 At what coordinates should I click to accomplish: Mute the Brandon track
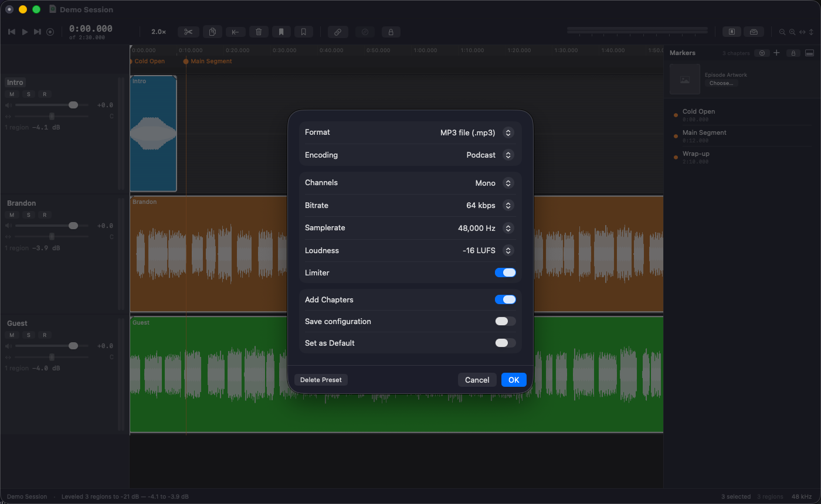12,215
